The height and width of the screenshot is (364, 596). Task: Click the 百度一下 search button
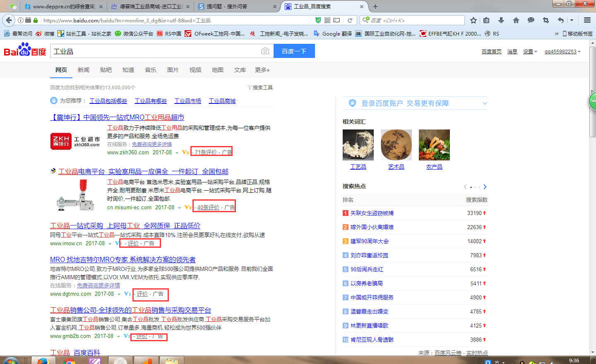pyautogui.click(x=294, y=51)
